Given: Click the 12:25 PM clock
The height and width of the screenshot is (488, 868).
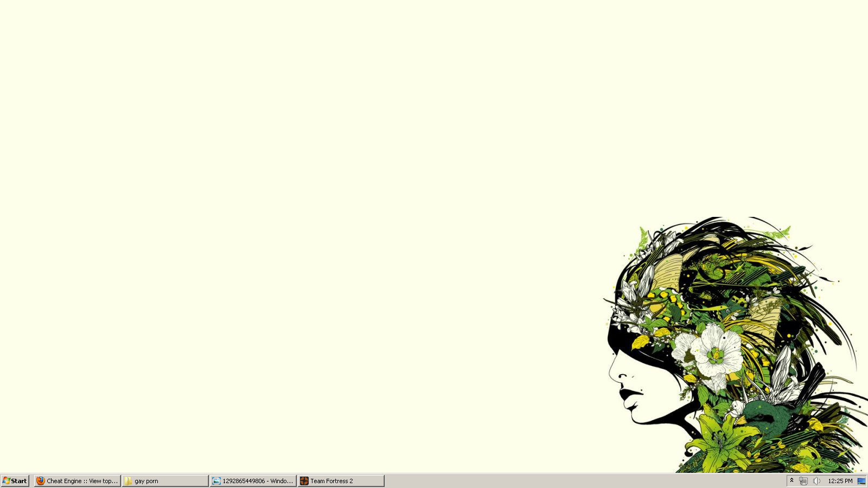Looking at the screenshot, I should pos(840,481).
